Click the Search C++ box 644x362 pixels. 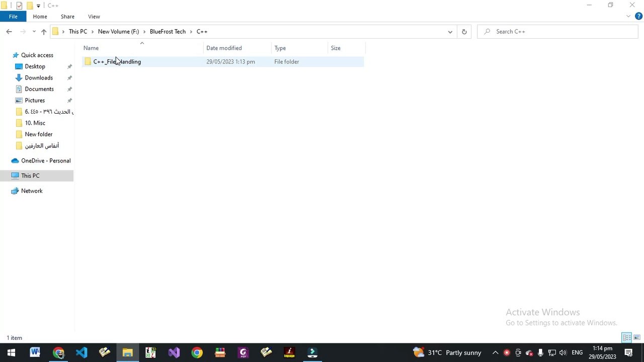click(x=557, y=31)
